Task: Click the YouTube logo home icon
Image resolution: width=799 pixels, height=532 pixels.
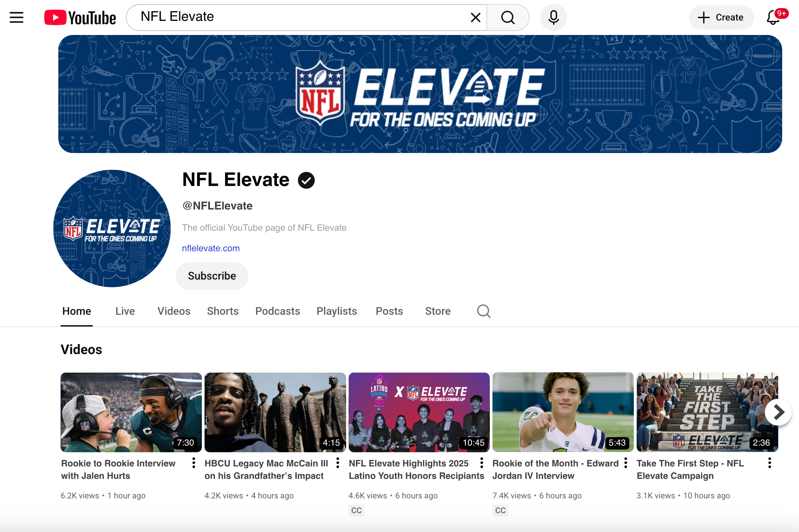Action: click(x=80, y=17)
